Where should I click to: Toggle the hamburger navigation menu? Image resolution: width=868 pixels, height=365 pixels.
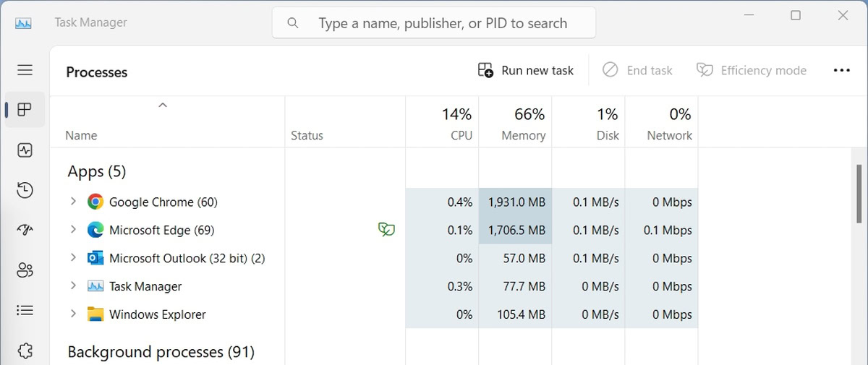25,70
